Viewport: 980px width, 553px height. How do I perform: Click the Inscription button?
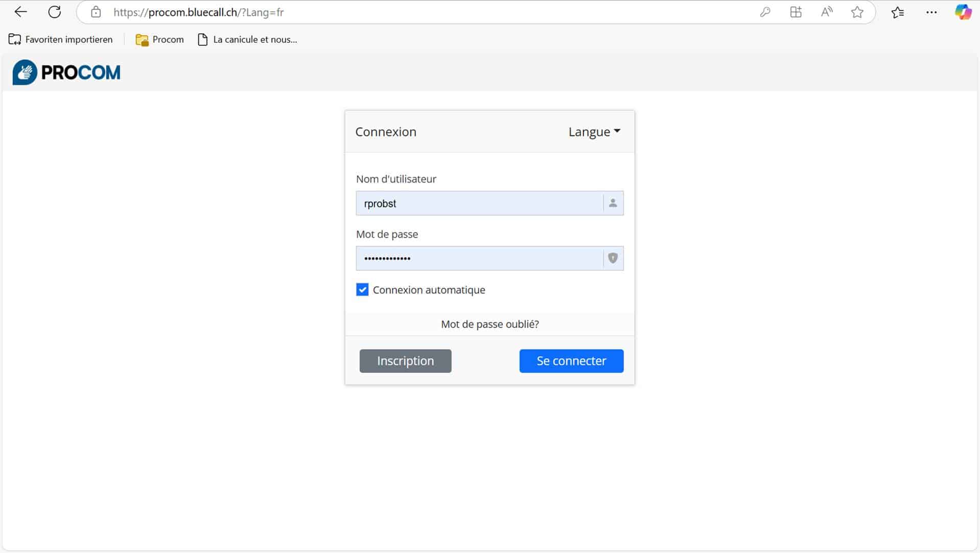(405, 361)
